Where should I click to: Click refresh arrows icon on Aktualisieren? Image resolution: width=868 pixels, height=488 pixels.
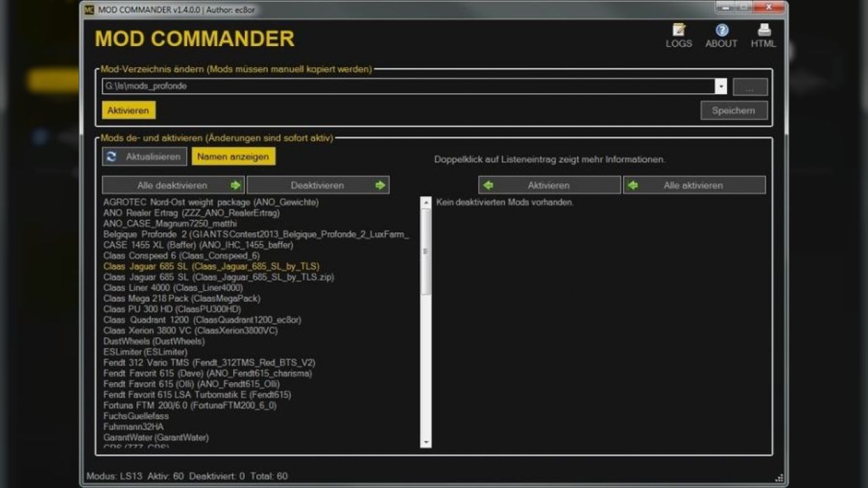111,157
